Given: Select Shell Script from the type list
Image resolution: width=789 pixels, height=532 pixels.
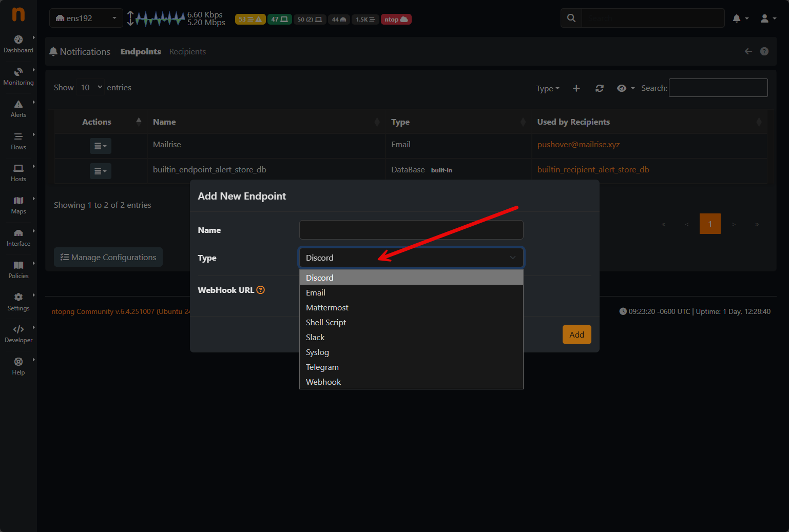Looking at the screenshot, I should coord(411,322).
